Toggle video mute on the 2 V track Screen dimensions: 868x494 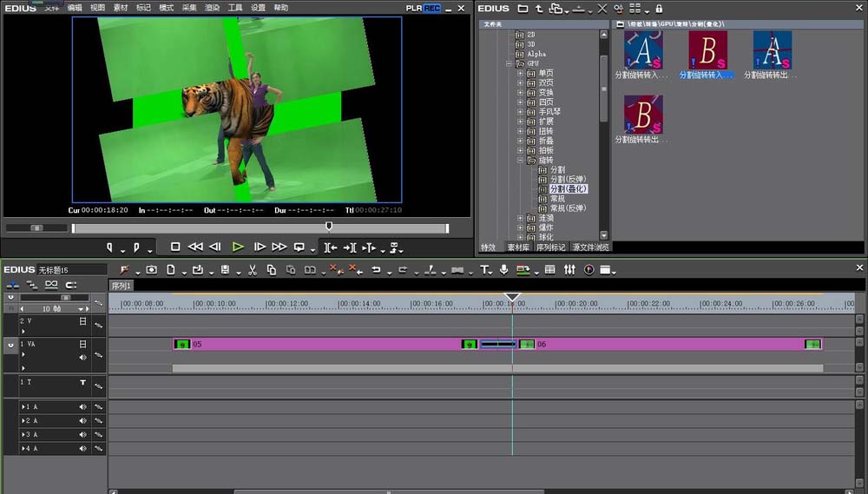click(x=83, y=321)
